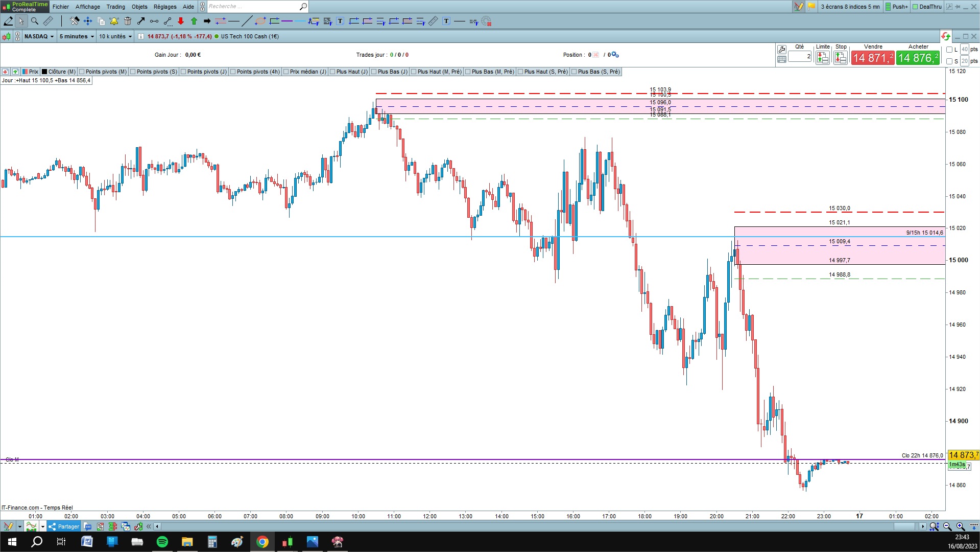980x552 pixels.
Task: Pick the red down arrow object
Action: point(181,21)
